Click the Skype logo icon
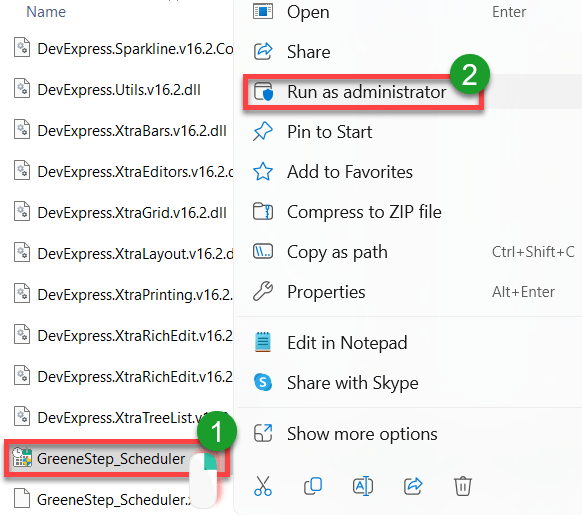 pos(263,382)
